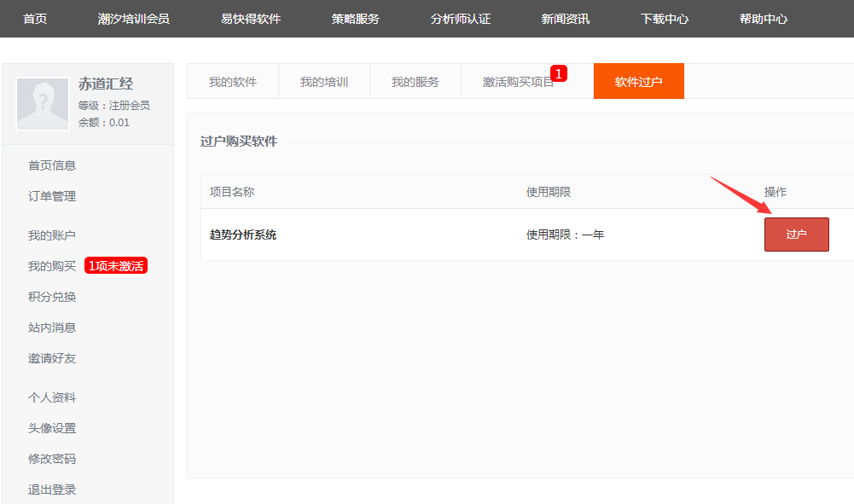Select the 软件过户 tab
This screenshot has height=504, width=854.
coord(638,82)
